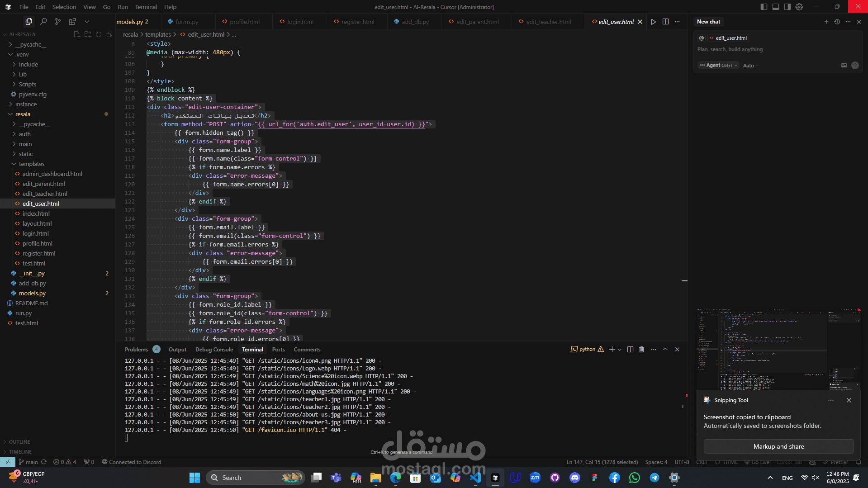
Task: Synchronize changes next to the main branch
Action: pyautogui.click(x=43, y=462)
